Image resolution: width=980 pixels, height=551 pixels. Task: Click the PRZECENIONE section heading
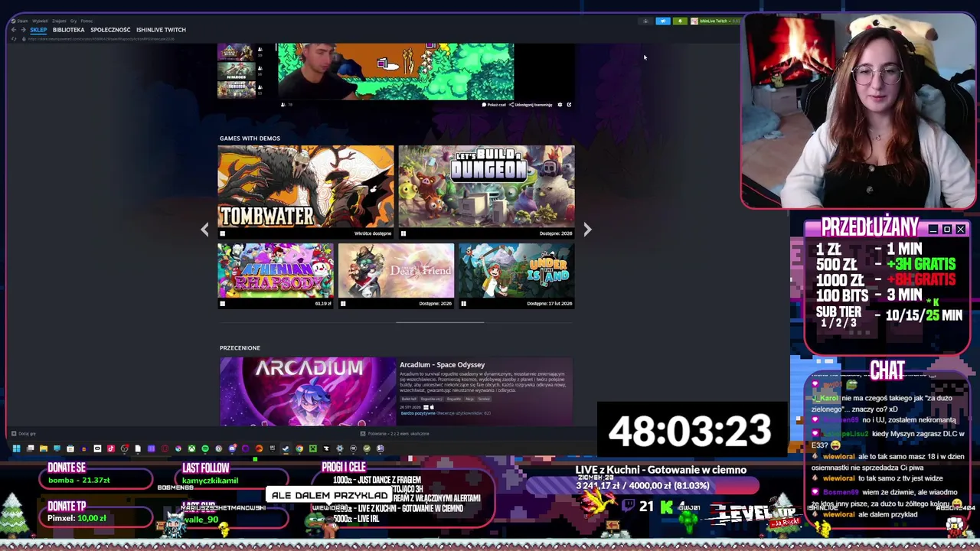tap(240, 348)
